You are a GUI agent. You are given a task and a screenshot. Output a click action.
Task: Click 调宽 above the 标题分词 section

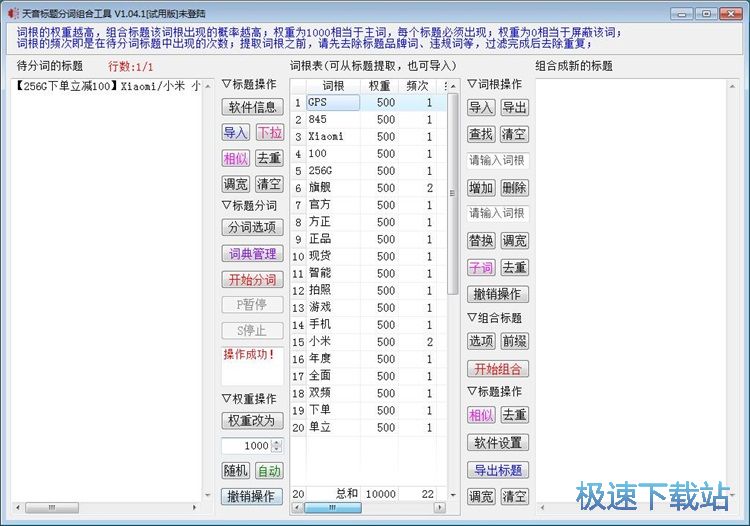tap(235, 184)
